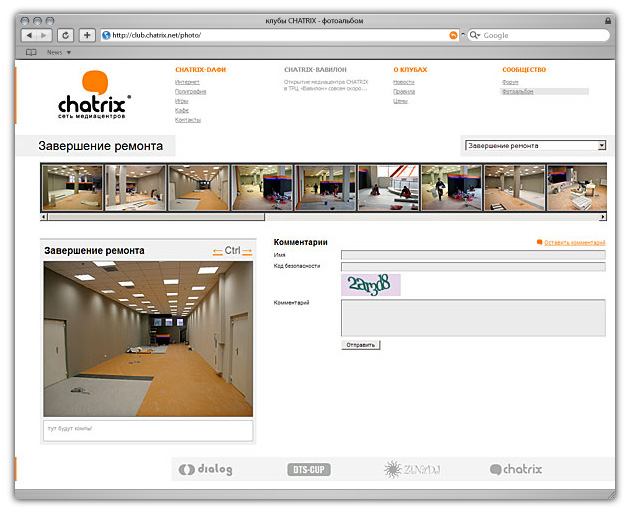Open the 'Завершение ремонта' album dropdown
This screenshot has height=513, width=631.
pos(535,146)
